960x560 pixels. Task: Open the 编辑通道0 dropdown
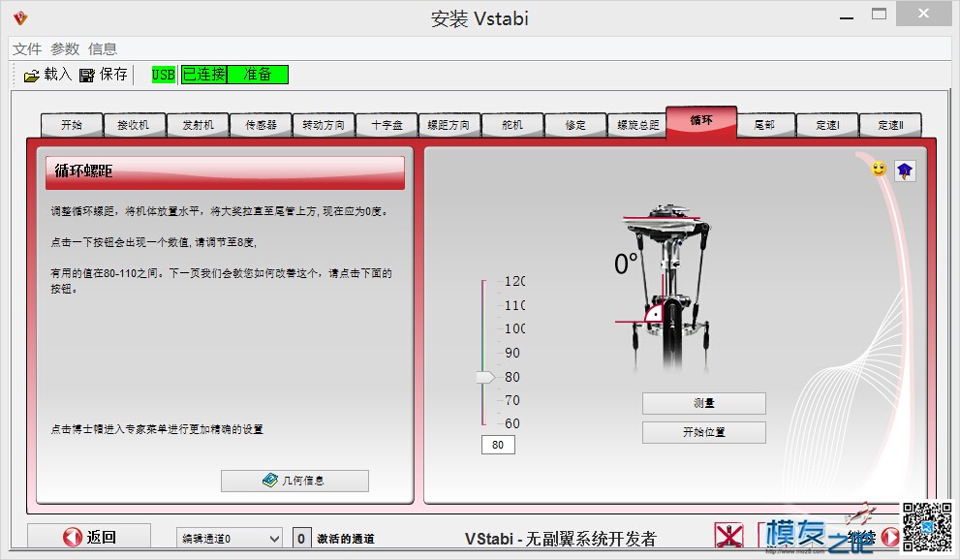[230, 539]
